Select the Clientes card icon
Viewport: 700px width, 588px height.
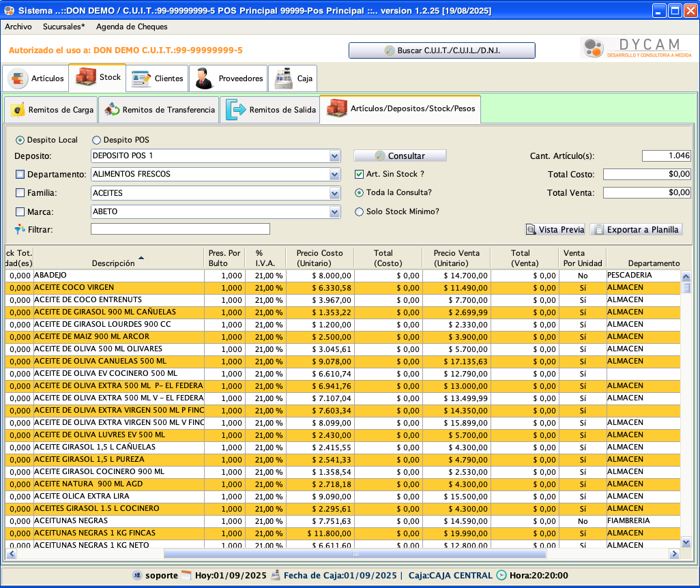[x=141, y=78]
